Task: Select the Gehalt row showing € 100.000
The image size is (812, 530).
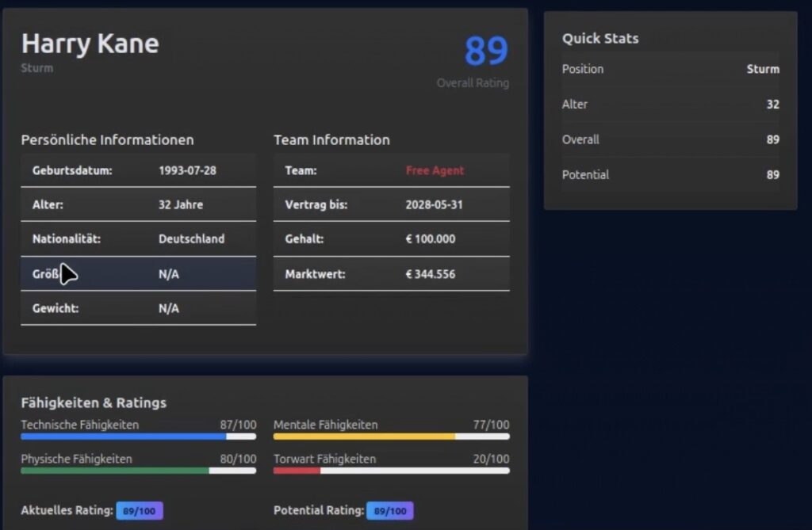Action: [x=391, y=238]
